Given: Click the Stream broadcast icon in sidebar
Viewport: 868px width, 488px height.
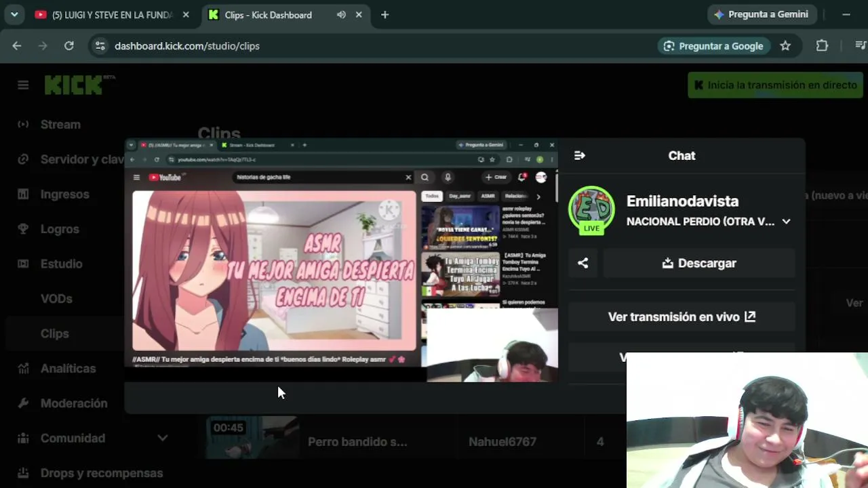Looking at the screenshot, I should [23, 125].
